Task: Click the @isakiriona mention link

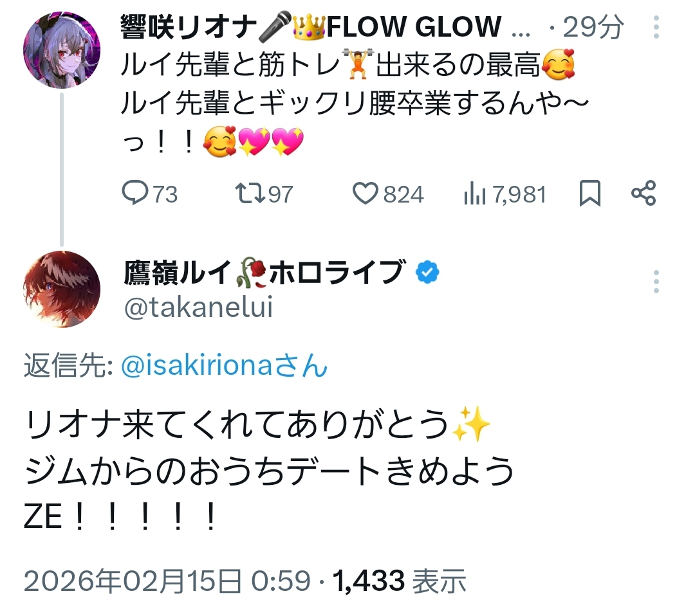Action: (x=224, y=367)
